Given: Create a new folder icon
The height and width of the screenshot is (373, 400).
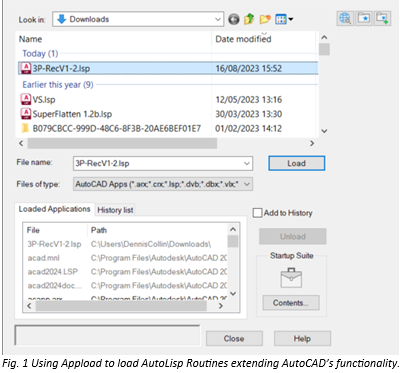Looking at the screenshot, I should [x=265, y=19].
